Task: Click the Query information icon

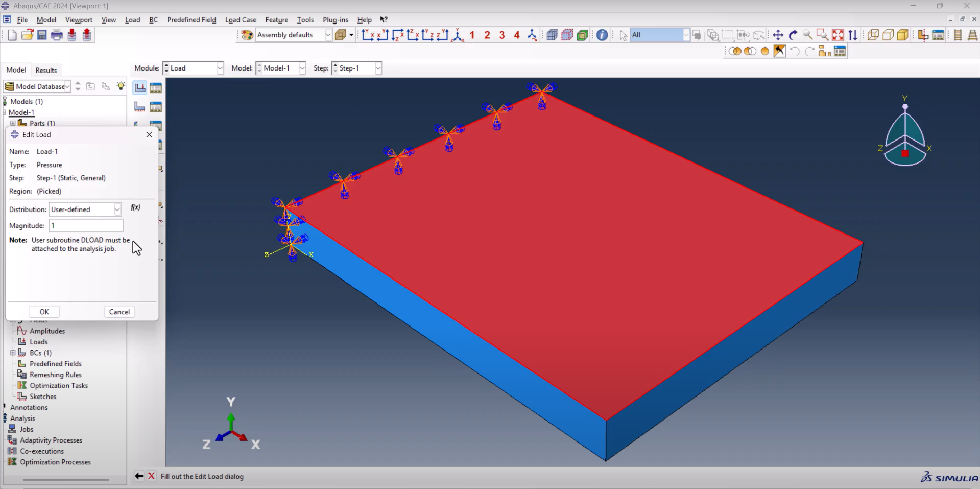Action: pos(602,35)
